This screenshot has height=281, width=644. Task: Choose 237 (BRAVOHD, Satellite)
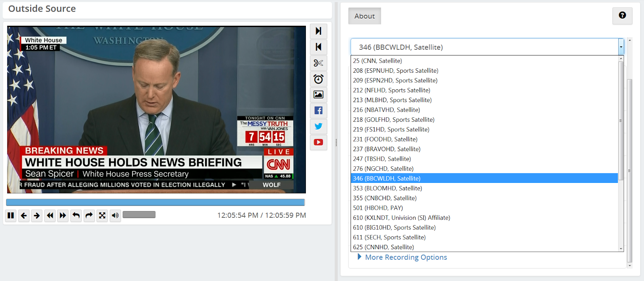point(484,149)
